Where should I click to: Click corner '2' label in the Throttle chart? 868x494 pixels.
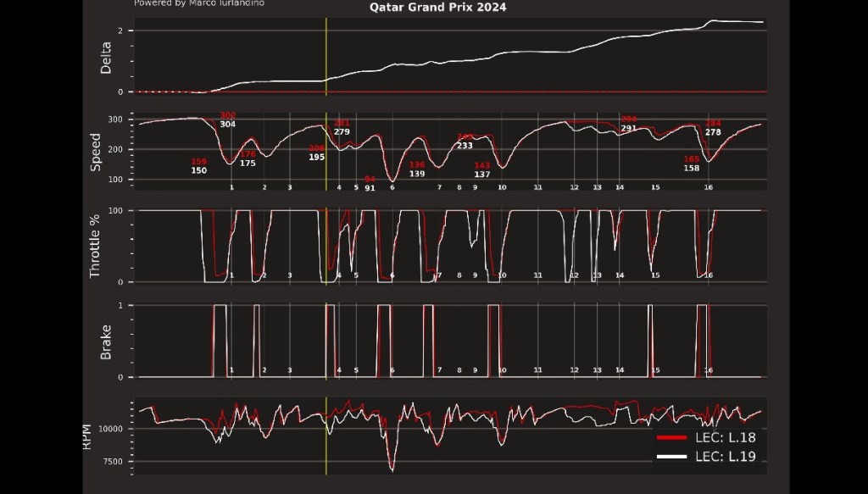tap(264, 275)
